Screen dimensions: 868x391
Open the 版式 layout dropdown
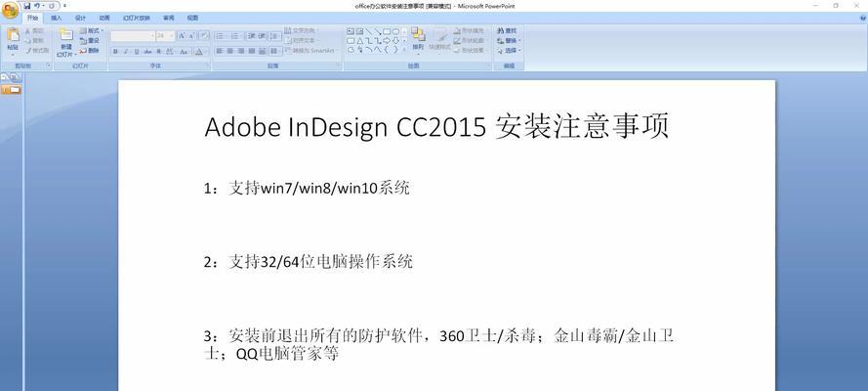point(92,30)
